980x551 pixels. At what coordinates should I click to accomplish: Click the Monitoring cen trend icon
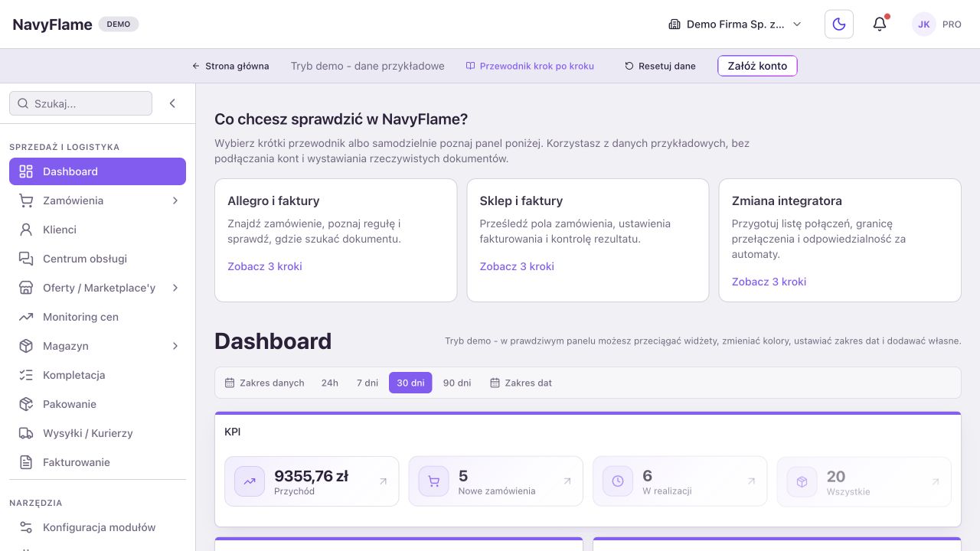point(26,317)
